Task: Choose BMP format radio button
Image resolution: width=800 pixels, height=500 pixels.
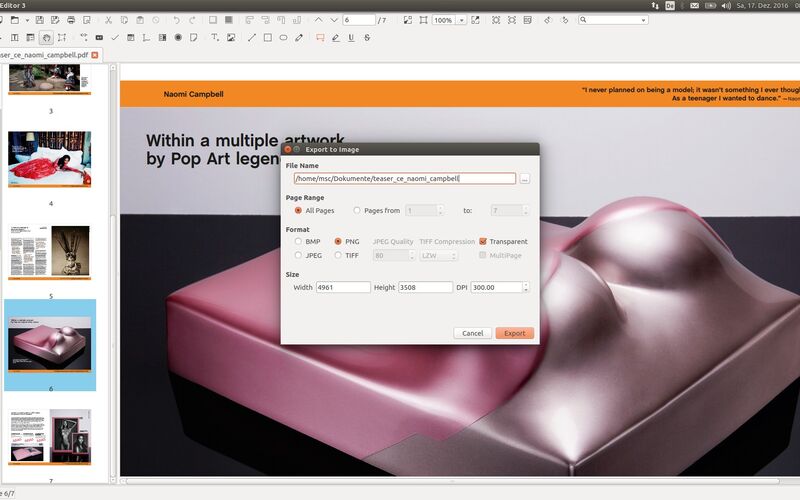Action: tap(298, 241)
